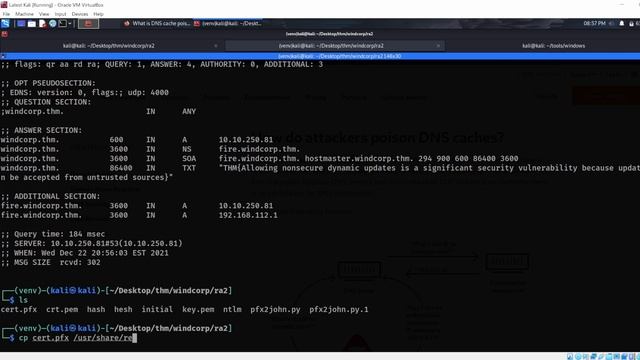Open VirtualBox View menu
The image size is (640, 360).
click(x=44, y=14)
